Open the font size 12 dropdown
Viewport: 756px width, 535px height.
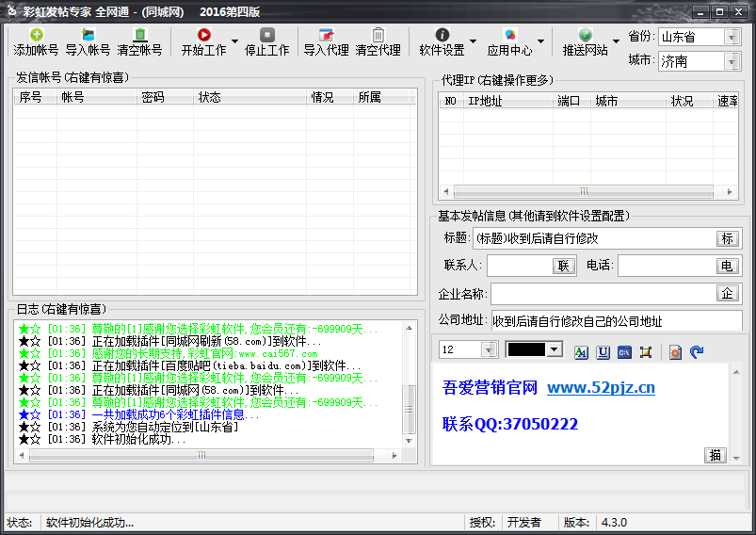[489, 349]
